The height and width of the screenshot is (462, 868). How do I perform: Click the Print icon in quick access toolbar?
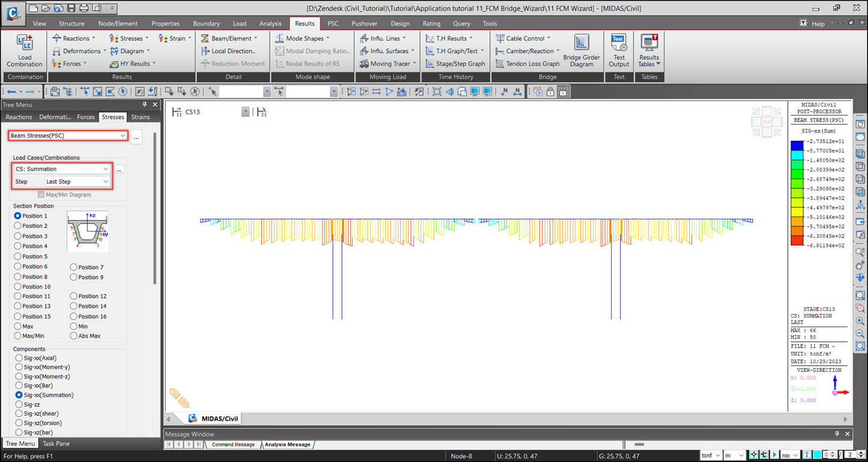coord(84,8)
